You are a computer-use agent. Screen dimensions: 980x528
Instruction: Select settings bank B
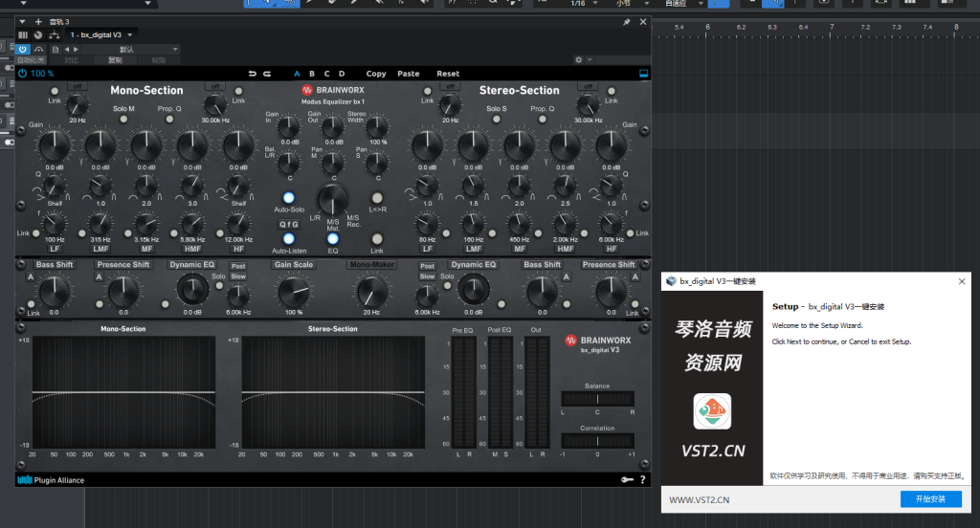pyautogui.click(x=311, y=74)
